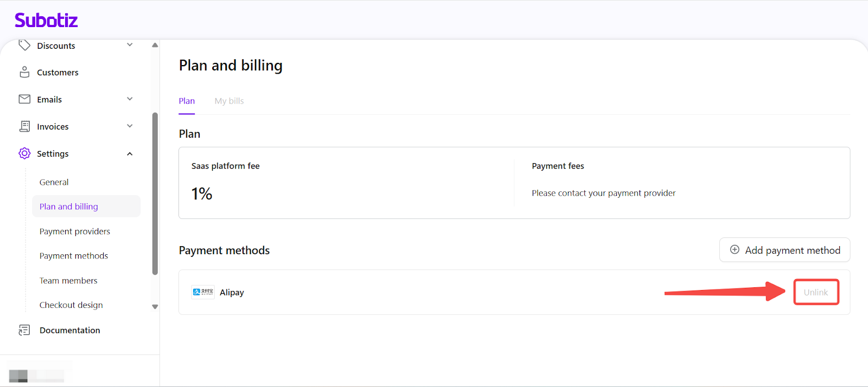Go to Team members settings
The image size is (868, 387).
click(x=68, y=281)
